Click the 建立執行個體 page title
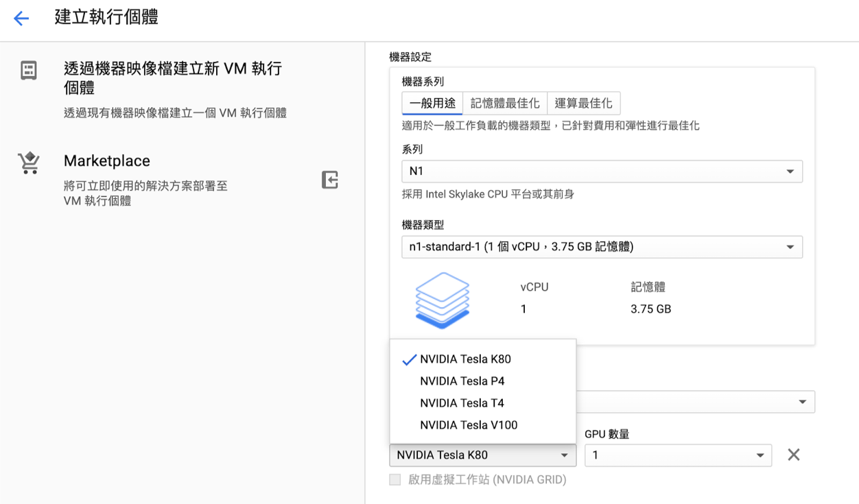This screenshot has width=859, height=504. tap(106, 17)
